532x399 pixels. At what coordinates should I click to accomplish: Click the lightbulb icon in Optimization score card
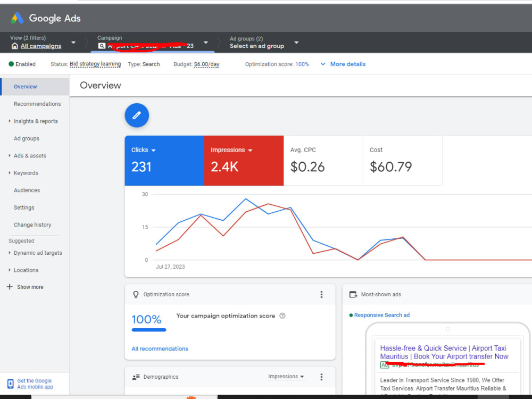click(x=136, y=295)
